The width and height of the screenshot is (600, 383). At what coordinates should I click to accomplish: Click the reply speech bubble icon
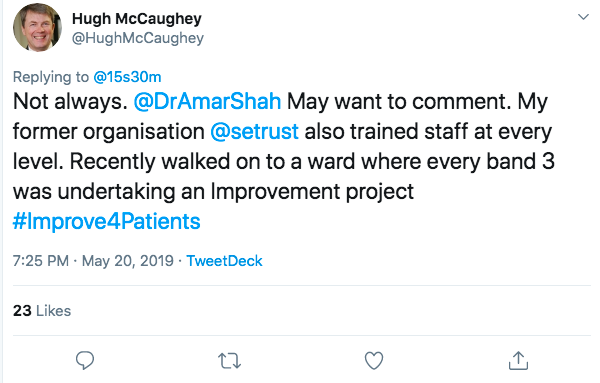click(x=85, y=360)
